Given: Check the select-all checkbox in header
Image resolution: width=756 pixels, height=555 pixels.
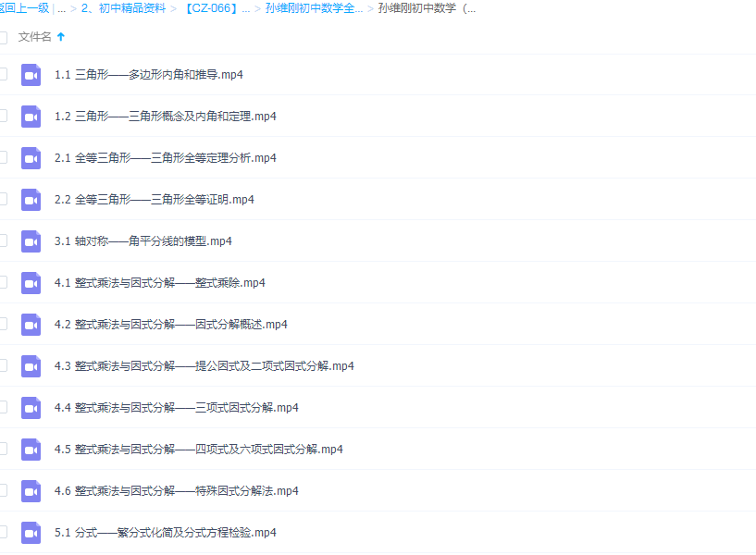Looking at the screenshot, I should (6, 38).
